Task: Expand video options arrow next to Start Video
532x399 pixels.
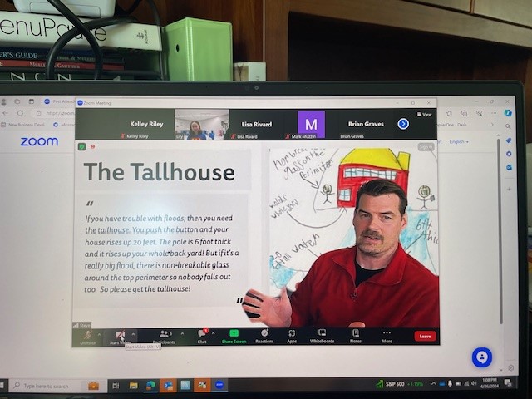Action: click(134, 333)
